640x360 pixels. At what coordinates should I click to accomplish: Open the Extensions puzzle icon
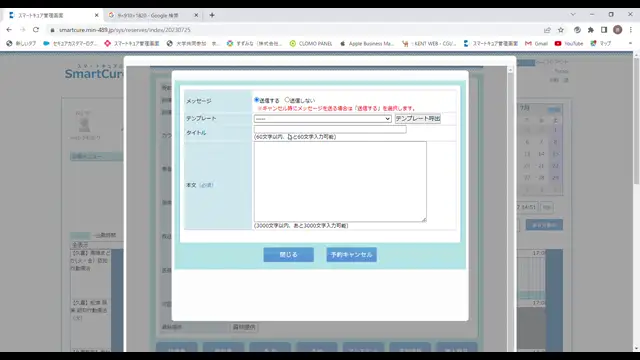[591, 30]
